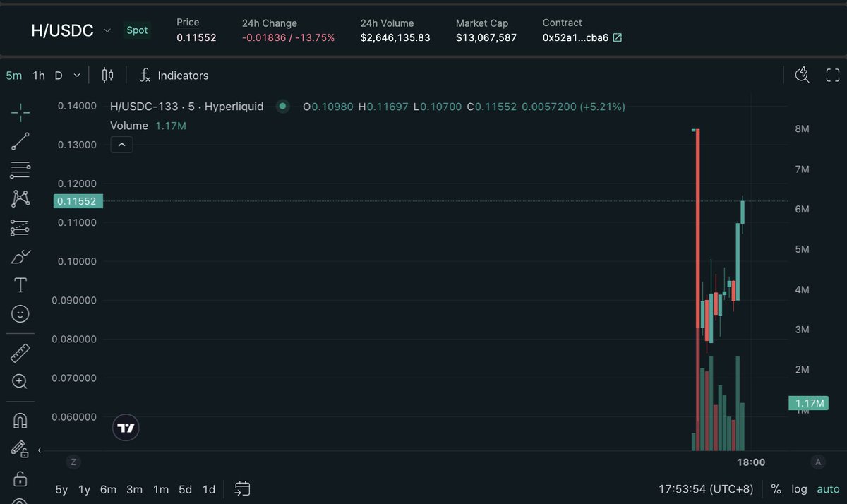Click the Spot market badge

[x=137, y=30]
